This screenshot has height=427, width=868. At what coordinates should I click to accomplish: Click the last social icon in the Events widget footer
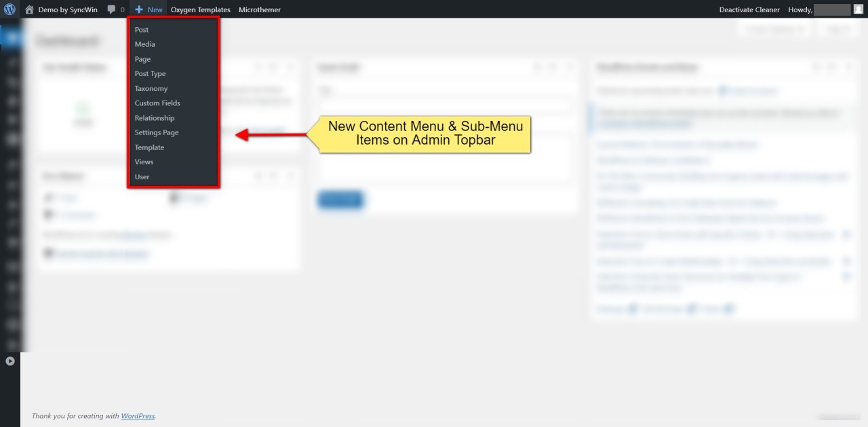[x=729, y=308]
